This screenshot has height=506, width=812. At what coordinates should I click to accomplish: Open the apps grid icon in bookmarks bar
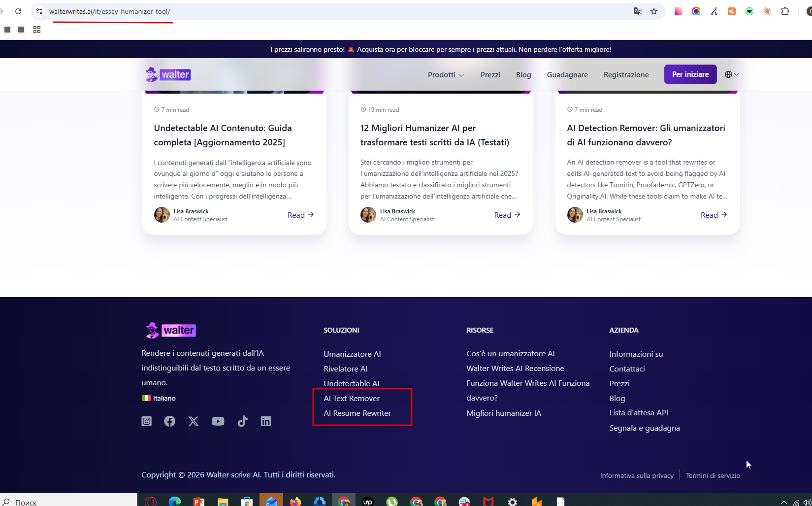point(37,30)
